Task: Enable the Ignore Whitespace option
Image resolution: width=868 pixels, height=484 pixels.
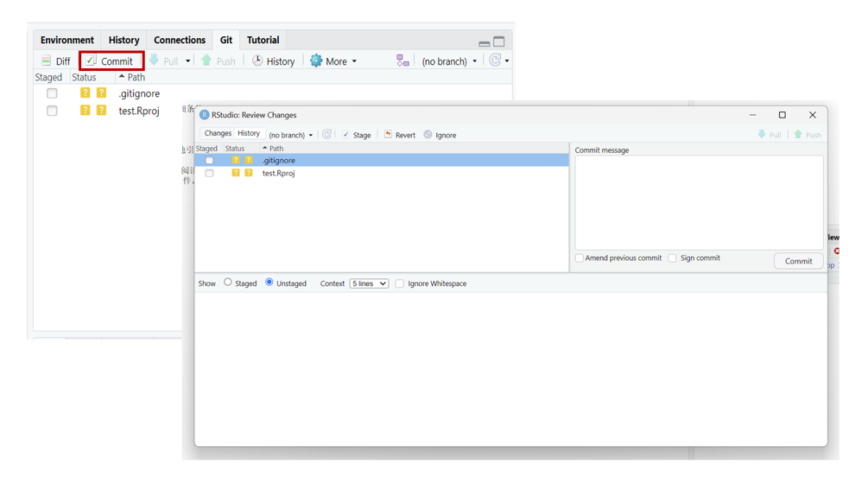Action: coord(400,283)
